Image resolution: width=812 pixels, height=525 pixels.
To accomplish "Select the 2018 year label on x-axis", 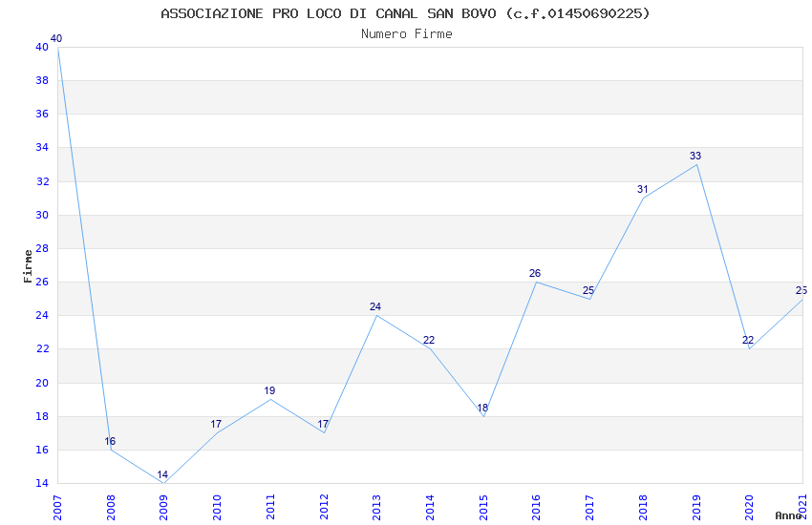I will [643, 508].
